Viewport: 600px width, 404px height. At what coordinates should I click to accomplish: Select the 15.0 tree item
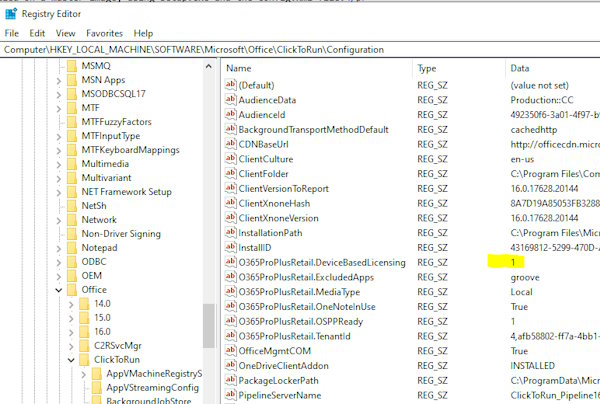[x=102, y=318]
